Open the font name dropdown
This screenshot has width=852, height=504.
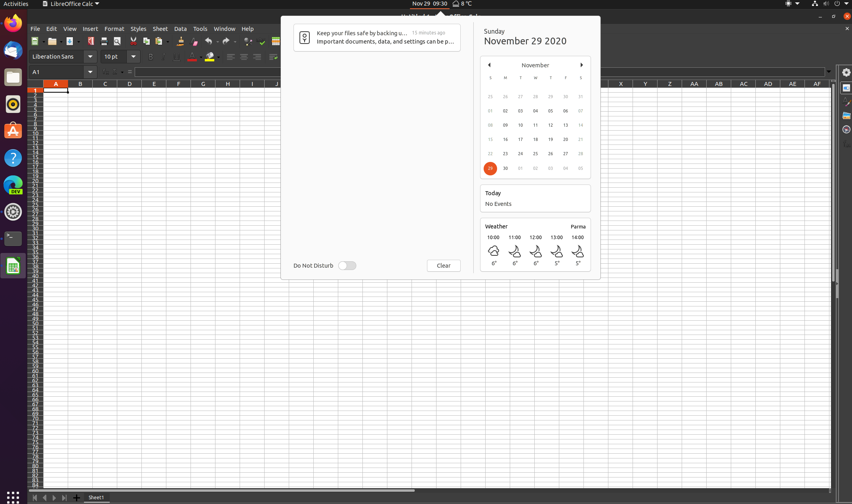coord(90,57)
